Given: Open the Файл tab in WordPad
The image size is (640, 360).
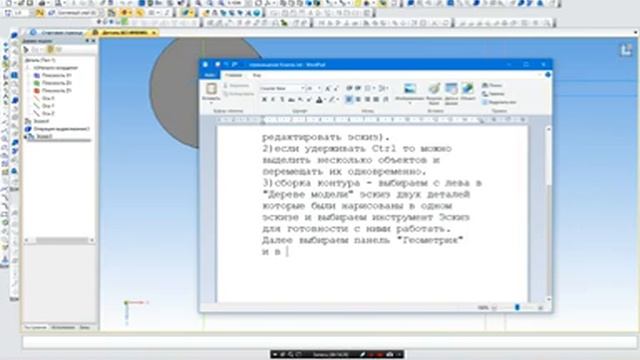Looking at the screenshot, I should 209,75.
